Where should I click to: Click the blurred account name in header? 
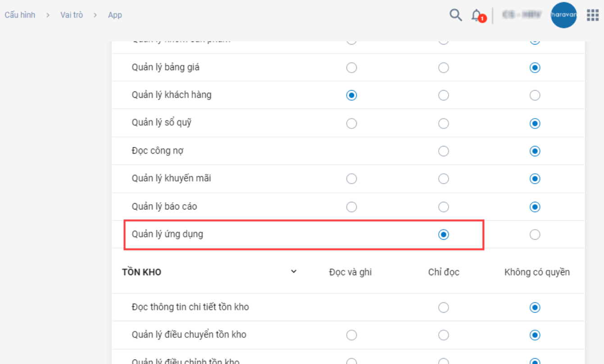(x=522, y=15)
